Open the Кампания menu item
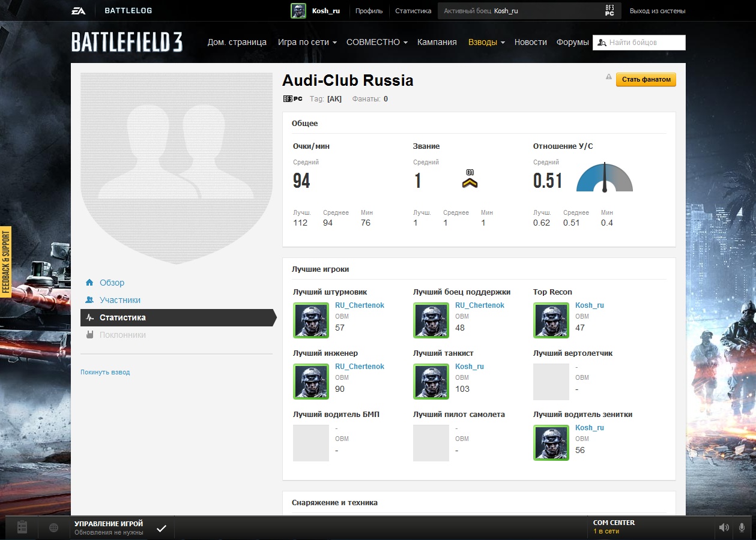 437,42
